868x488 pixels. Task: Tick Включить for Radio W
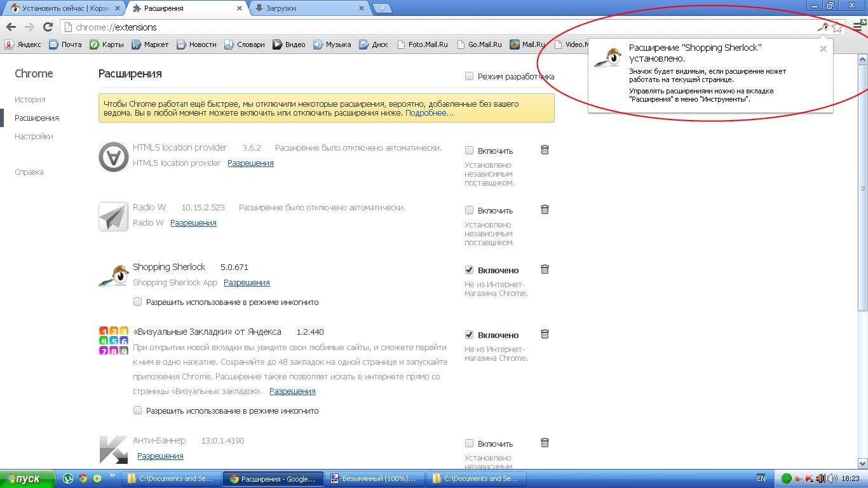pyautogui.click(x=469, y=210)
